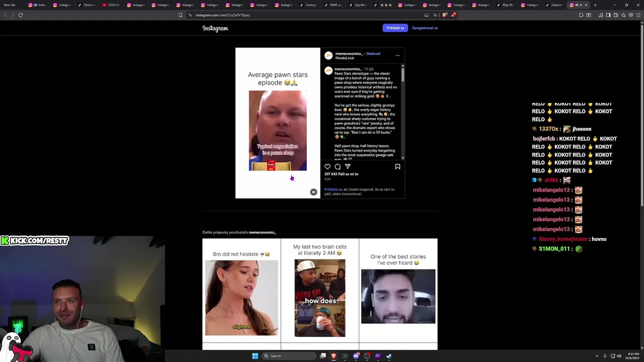Open Steam from the taskbar
Screen dimensions: 644x362
pyautogui.click(x=389, y=356)
